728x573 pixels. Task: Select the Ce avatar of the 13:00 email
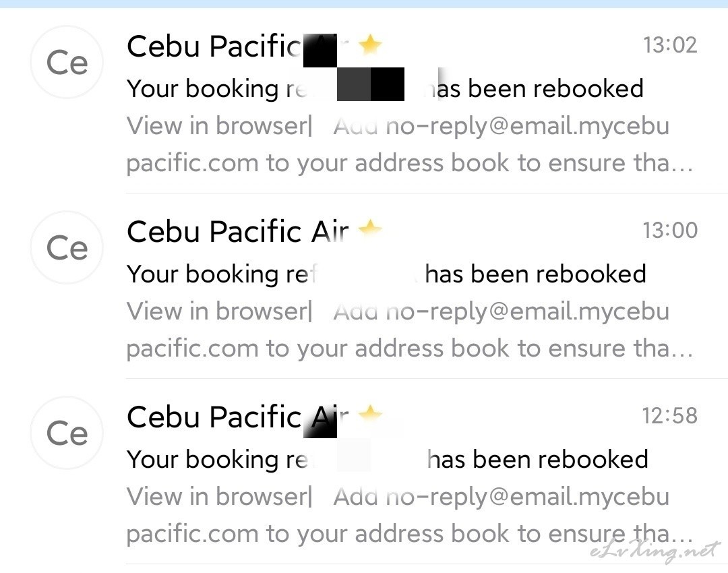(x=67, y=247)
